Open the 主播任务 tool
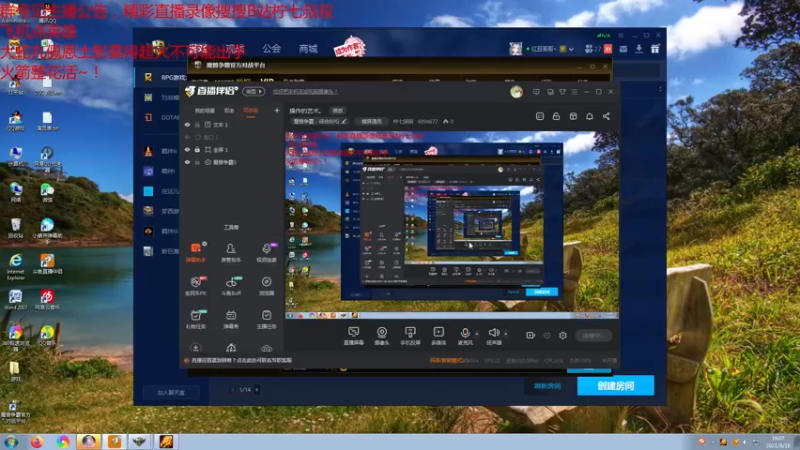The height and width of the screenshot is (450, 800). [x=266, y=319]
